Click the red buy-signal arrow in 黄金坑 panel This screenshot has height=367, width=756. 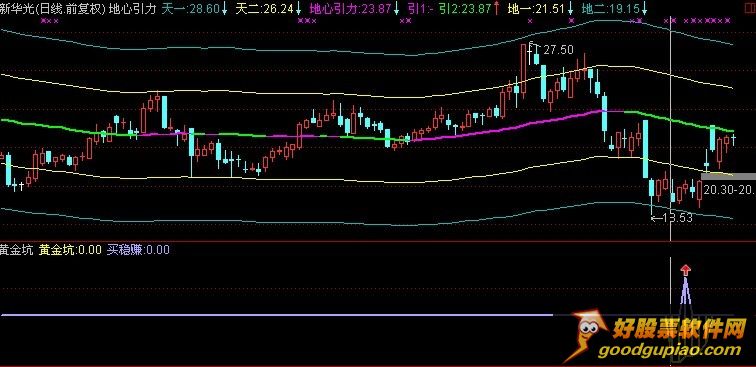pos(685,270)
